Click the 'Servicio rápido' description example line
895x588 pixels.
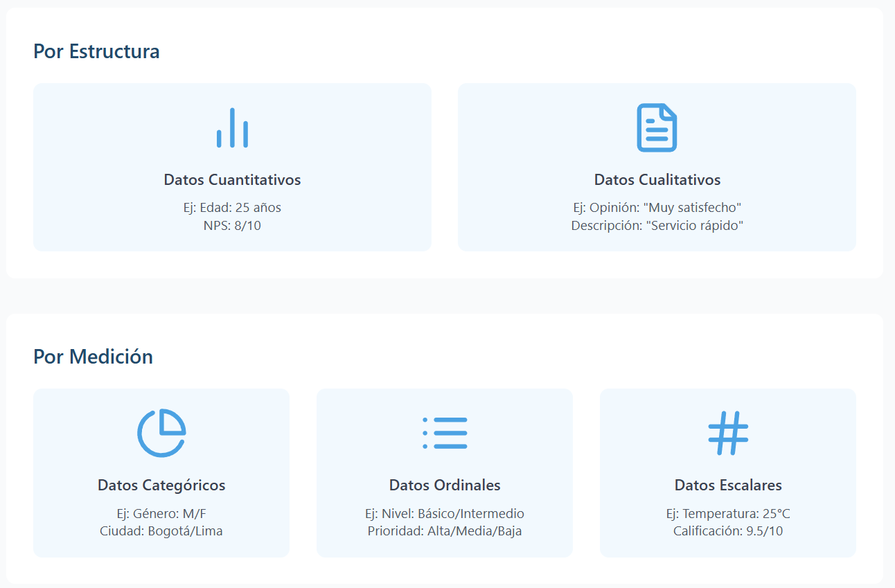point(657,226)
